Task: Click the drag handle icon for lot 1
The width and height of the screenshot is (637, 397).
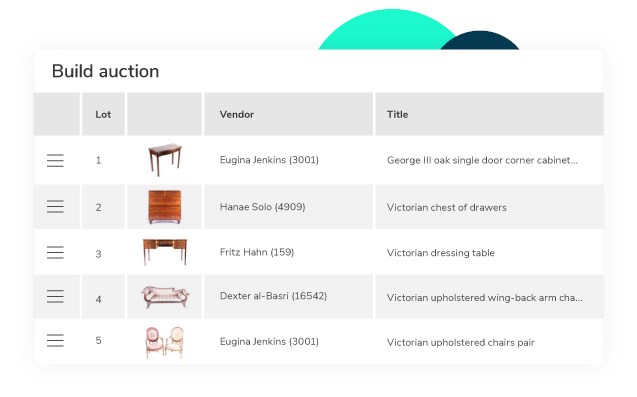Action: tap(55, 161)
